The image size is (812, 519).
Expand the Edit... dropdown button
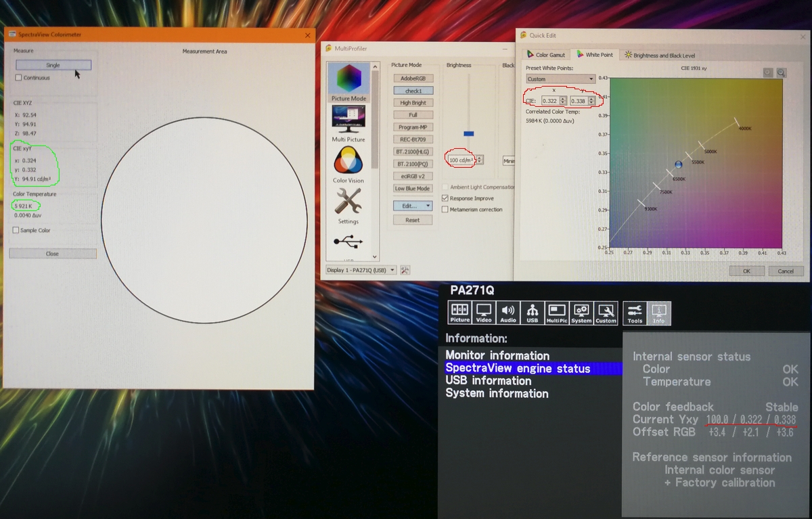coord(413,206)
